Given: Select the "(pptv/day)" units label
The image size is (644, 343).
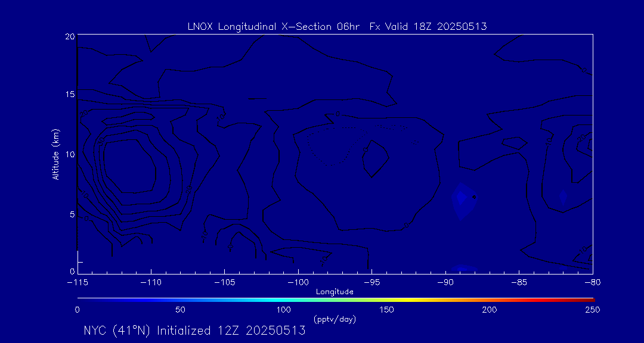Looking at the screenshot, I should pos(335,319).
